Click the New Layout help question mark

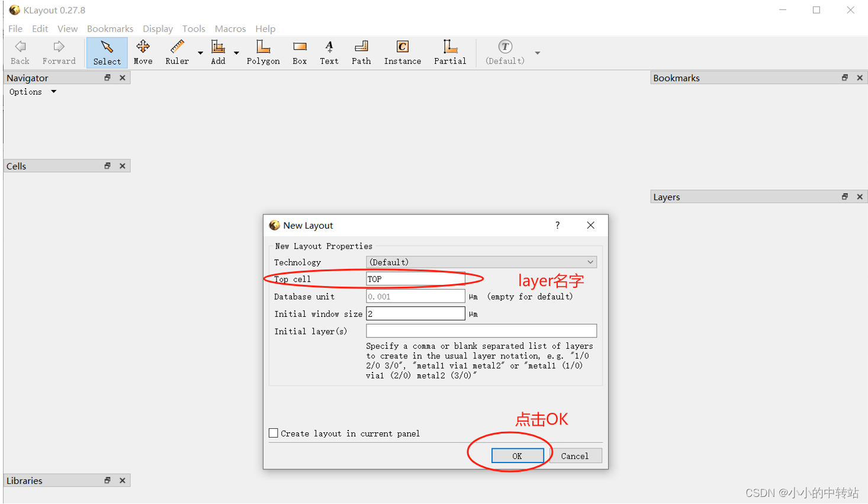(x=558, y=225)
